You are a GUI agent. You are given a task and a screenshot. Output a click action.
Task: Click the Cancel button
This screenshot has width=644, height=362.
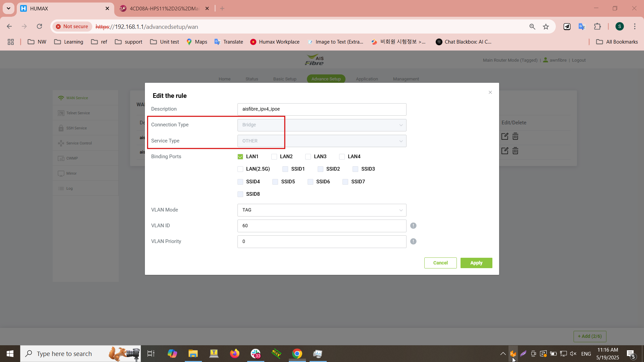pos(440,263)
